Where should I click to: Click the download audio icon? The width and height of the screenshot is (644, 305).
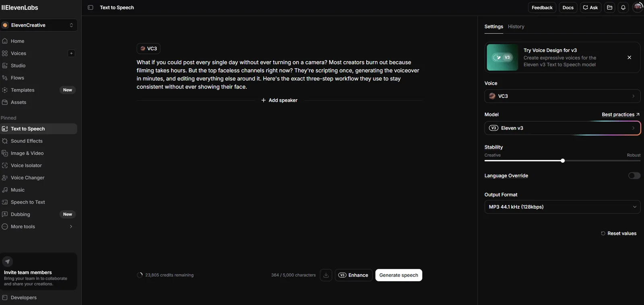coord(326,275)
